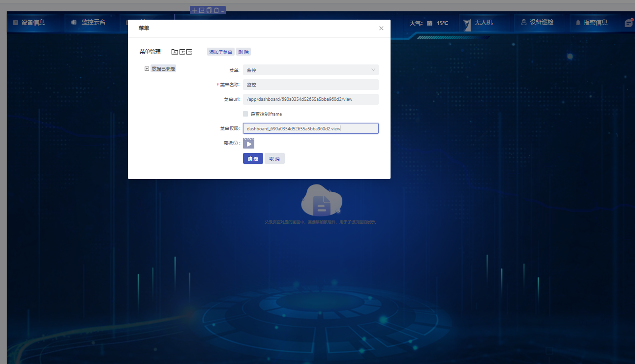Click the outdent left-arrow icon beside 菜单管理
The height and width of the screenshot is (364, 635).
pyautogui.click(x=182, y=52)
